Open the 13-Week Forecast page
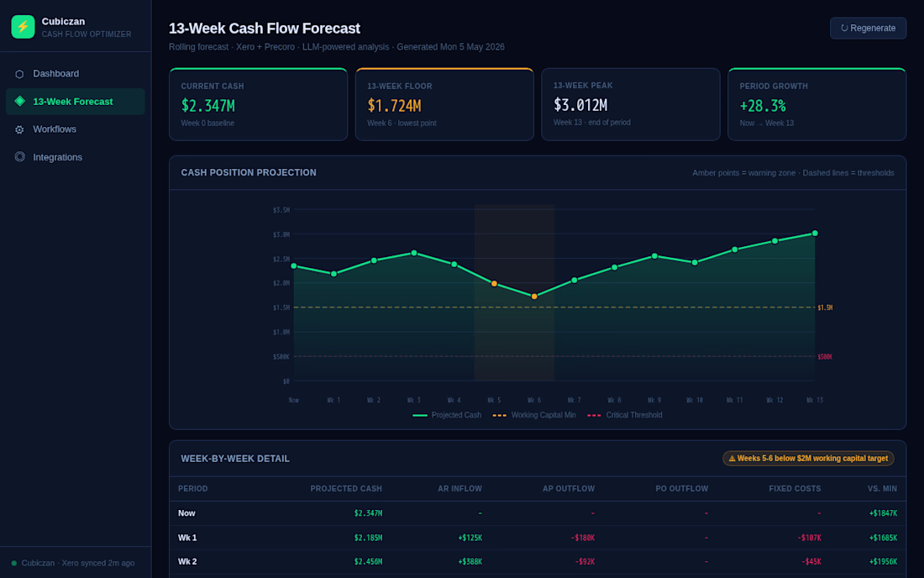924x578 pixels. pos(76,102)
